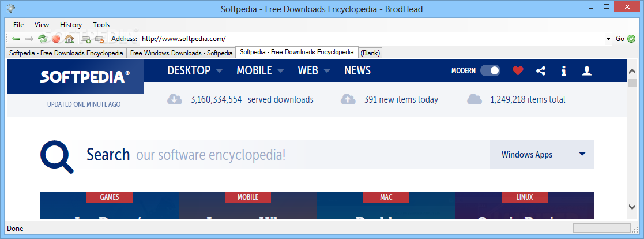Screen dimensions: 644x239
Task: Expand the MOBILE menu arrow
Action: (281, 71)
